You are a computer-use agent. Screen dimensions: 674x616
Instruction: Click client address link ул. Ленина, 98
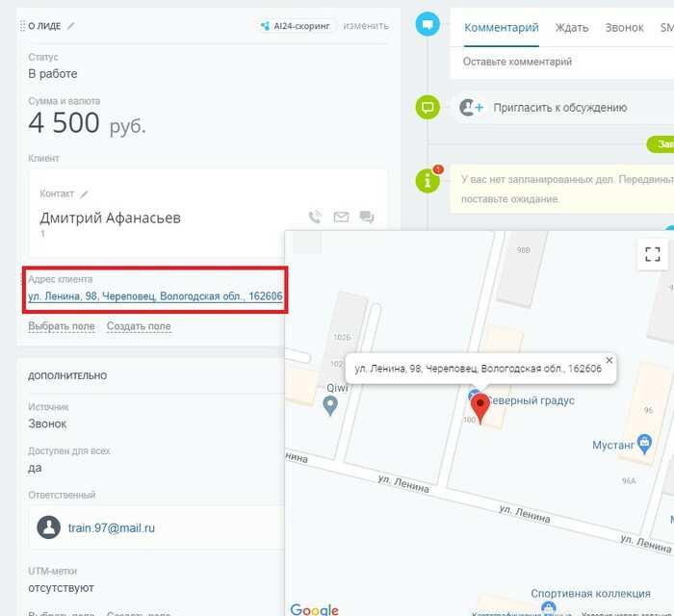(x=155, y=296)
